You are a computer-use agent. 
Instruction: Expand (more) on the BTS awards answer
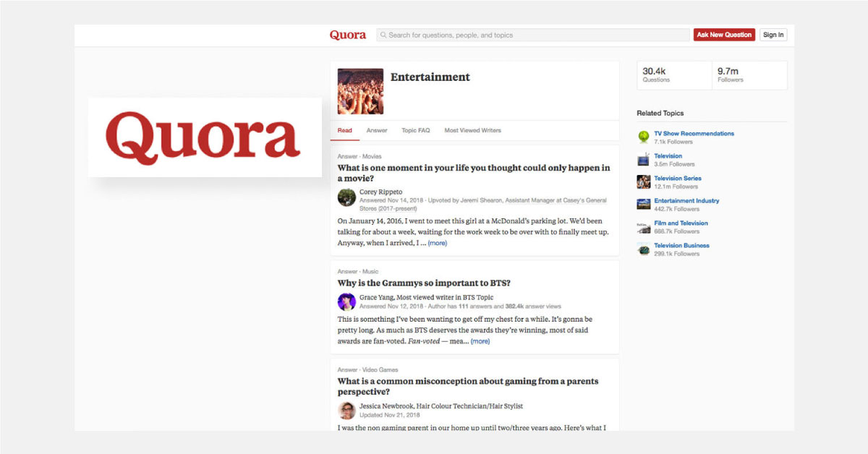480,341
